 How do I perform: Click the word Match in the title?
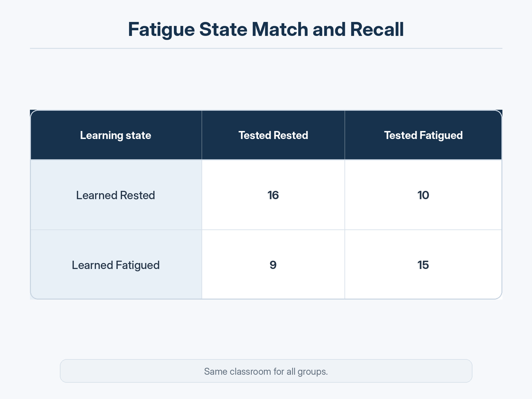[280, 29]
